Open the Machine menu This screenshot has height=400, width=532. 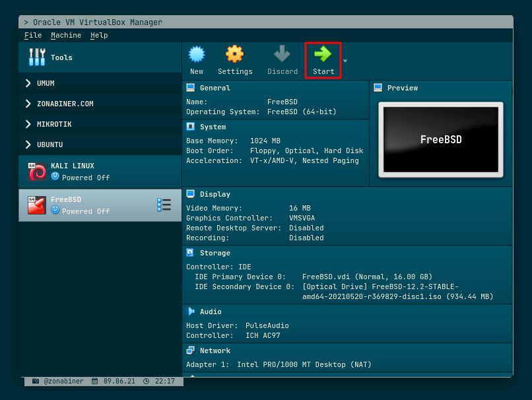click(x=65, y=35)
